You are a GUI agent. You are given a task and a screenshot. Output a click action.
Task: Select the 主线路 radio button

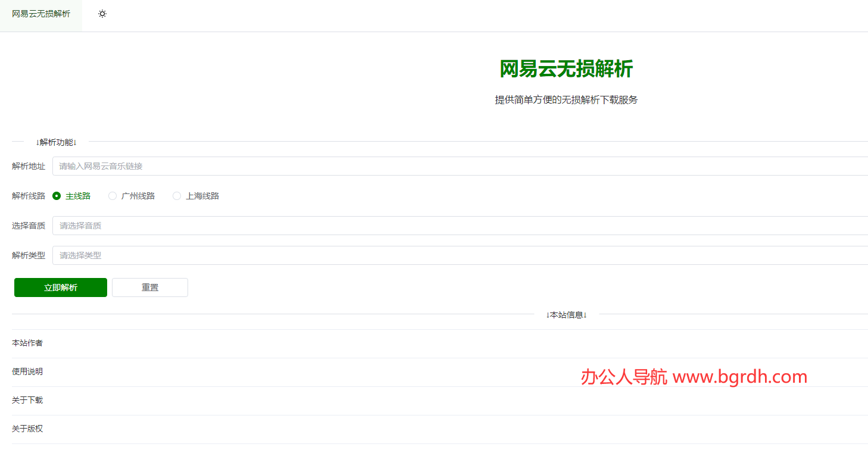pyautogui.click(x=57, y=196)
